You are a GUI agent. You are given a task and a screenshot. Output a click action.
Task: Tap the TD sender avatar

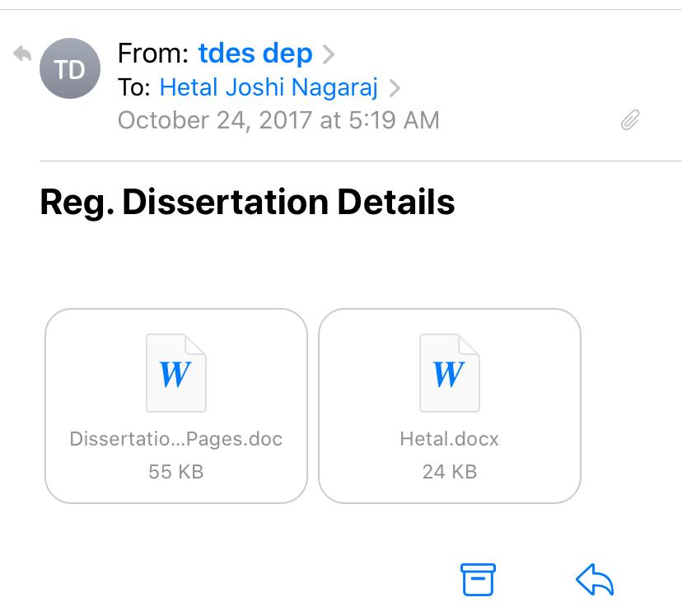[x=70, y=69]
